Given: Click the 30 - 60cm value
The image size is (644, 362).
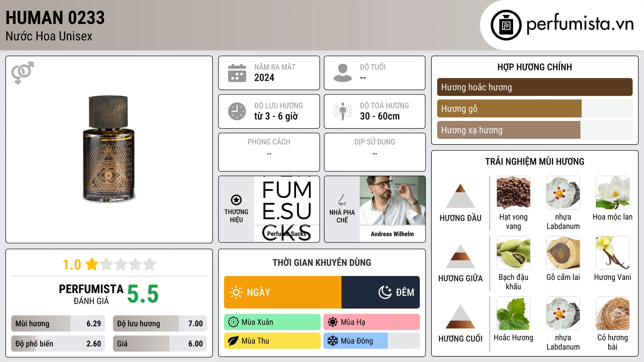Looking at the screenshot, I should click(x=380, y=116).
